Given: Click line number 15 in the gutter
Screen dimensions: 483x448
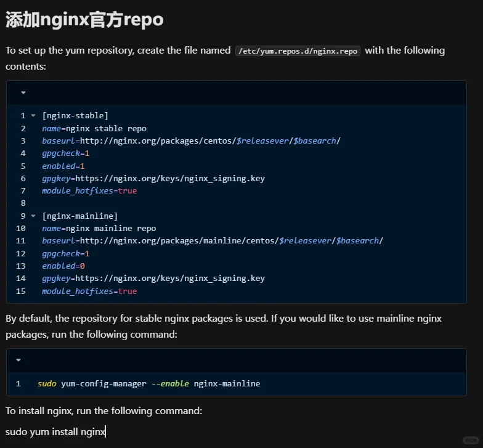Looking at the screenshot, I should coord(21,291).
